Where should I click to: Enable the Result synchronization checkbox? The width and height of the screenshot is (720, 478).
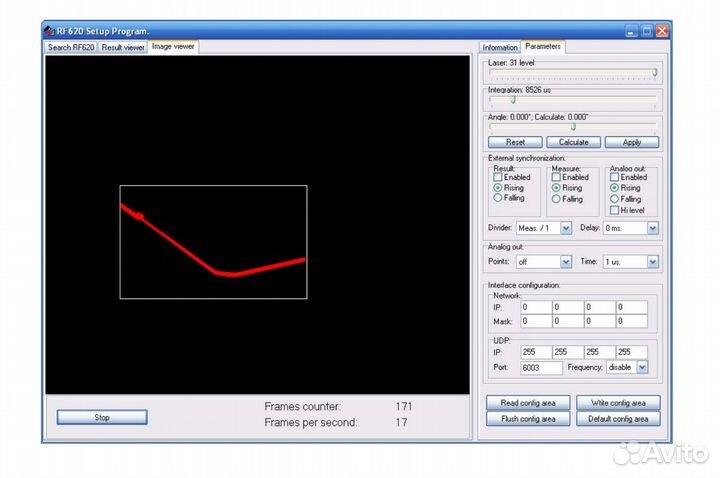(x=498, y=178)
